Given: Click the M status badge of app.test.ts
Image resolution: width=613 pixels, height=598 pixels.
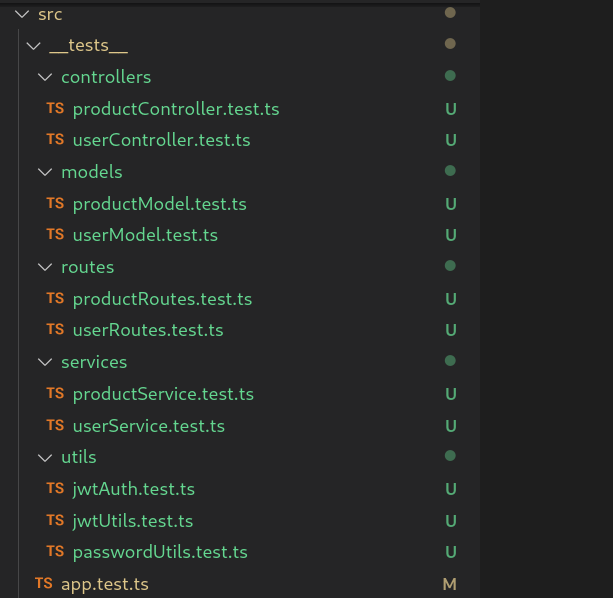Looking at the screenshot, I should click(x=449, y=583).
